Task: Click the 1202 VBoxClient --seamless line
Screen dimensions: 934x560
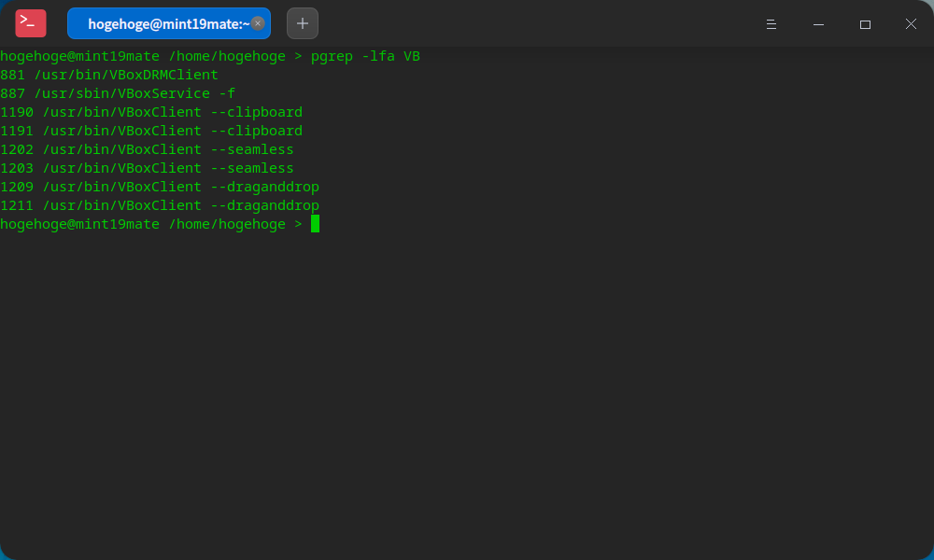Action: (148, 149)
